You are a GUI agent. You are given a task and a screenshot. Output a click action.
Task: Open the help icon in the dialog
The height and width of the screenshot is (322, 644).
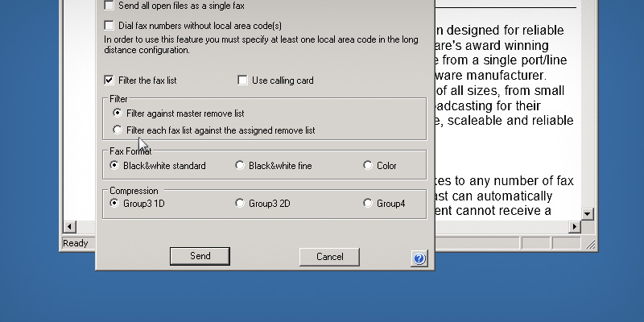click(x=419, y=258)
